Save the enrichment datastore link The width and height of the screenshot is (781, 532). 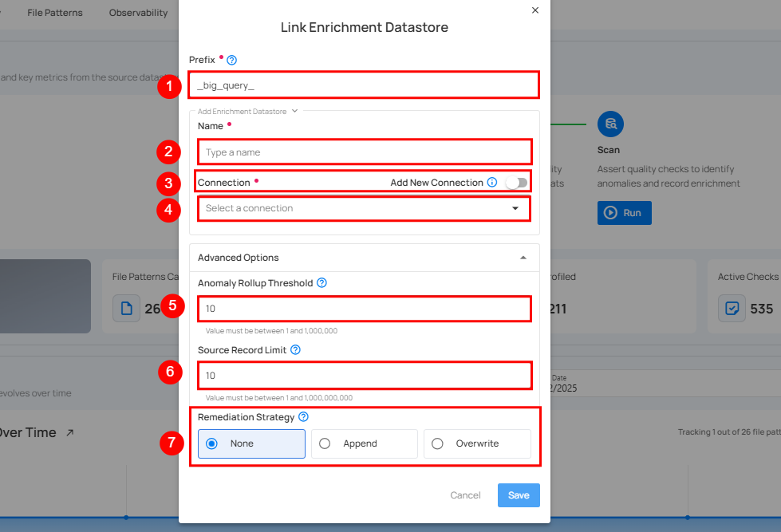[519, 495]
